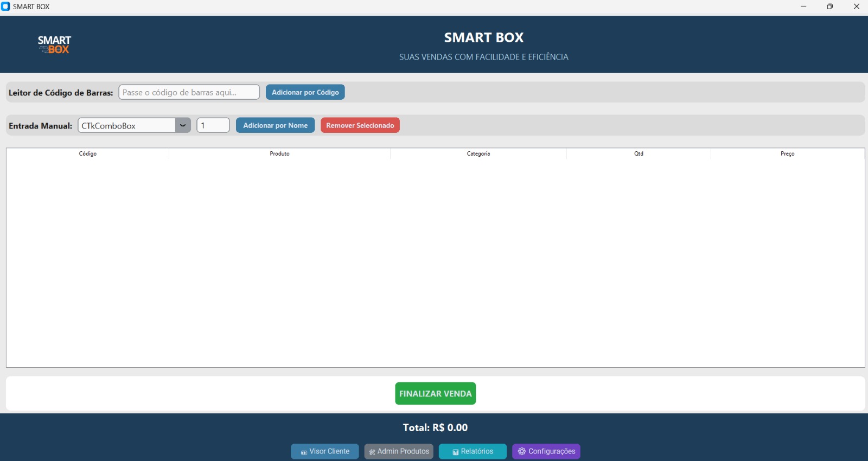Click the Preço column header

pos(787,154)
